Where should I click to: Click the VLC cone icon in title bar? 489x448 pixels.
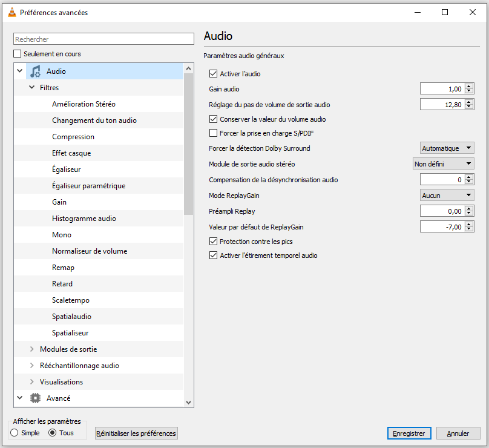point(11,12)
